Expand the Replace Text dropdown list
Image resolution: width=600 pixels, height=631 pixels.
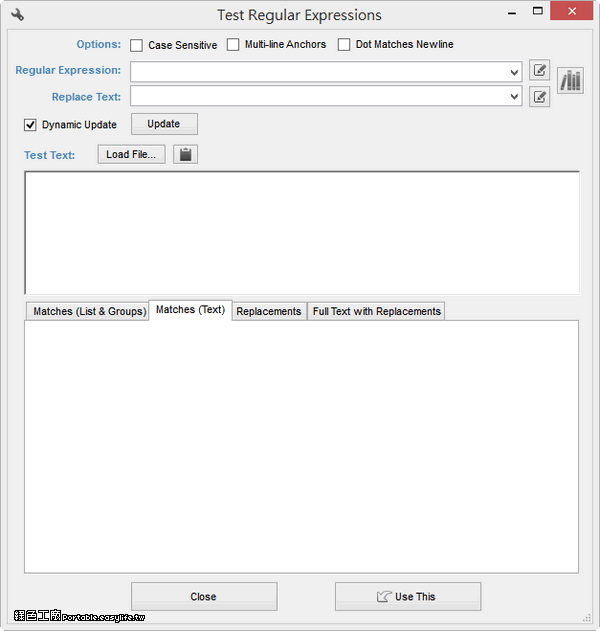pos(514,97)
